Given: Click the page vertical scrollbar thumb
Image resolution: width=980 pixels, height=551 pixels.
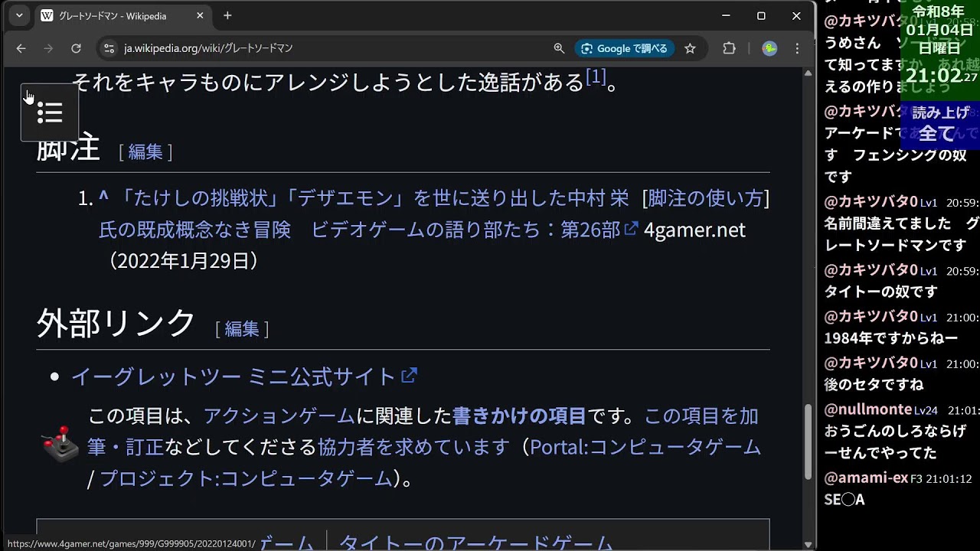Looking at the screenshot, I should coord(808,442).
